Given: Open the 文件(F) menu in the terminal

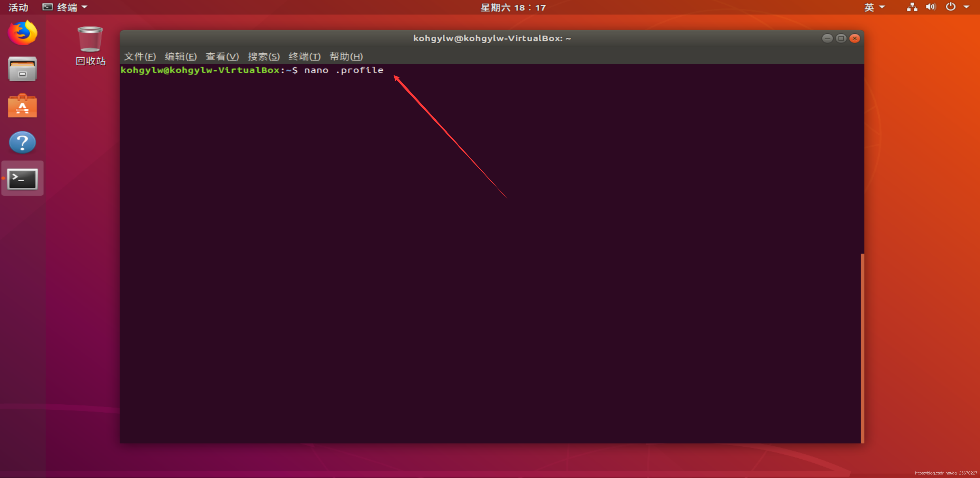Looking at the screenshot, I should click(x=139, y=56).
